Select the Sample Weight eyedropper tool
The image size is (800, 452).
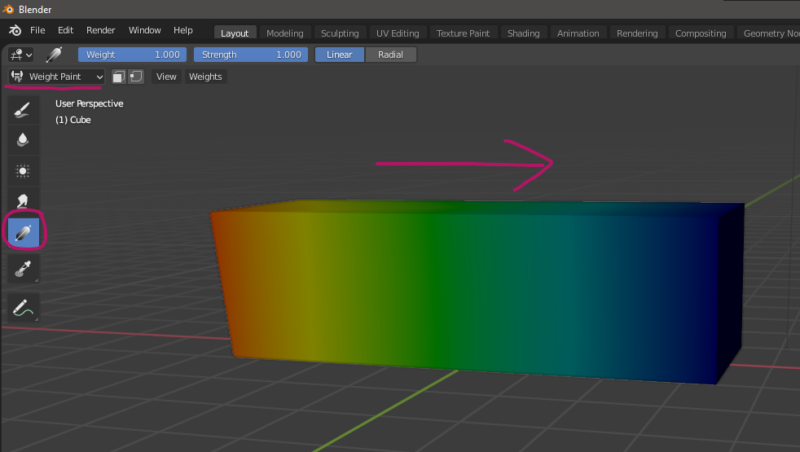tap(22, 269)
